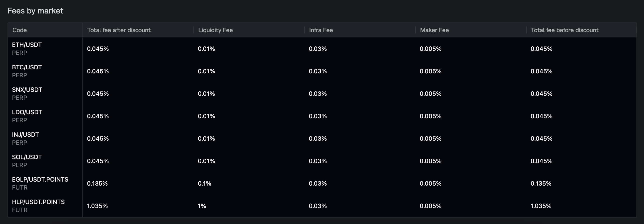
Task: Click HLP/USDT.POINTS maker fee 0.005% cell
Action: (430, 206)
